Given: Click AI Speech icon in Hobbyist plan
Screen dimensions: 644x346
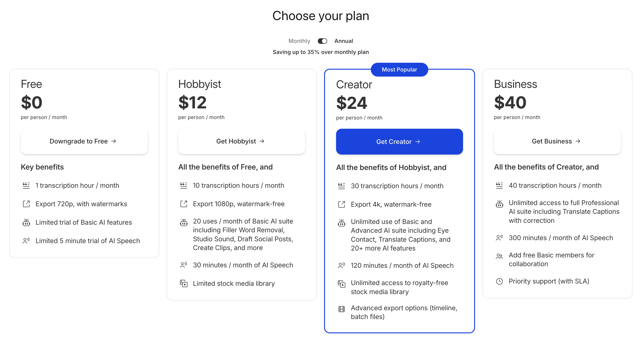Looking at the screenshot, I should (x=184, y=265).
